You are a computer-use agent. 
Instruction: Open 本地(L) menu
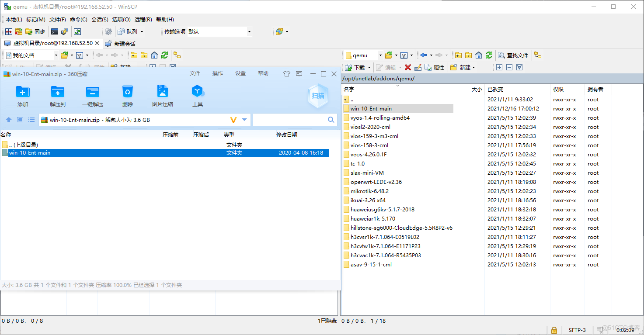coord(14,20)
